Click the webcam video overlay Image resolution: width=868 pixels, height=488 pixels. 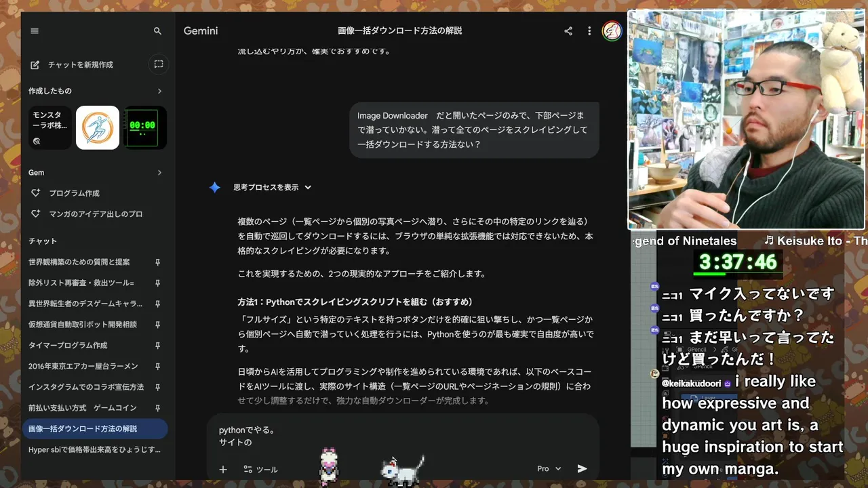747,119
